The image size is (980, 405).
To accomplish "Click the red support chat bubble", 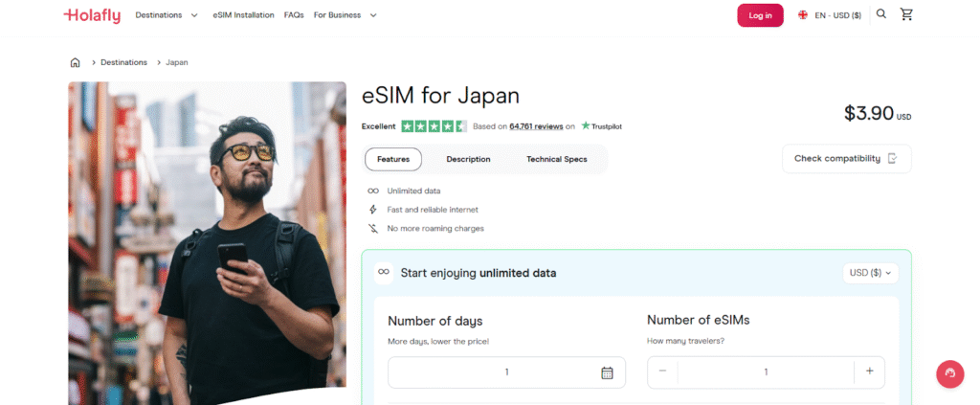I will [x=949, y=373].
